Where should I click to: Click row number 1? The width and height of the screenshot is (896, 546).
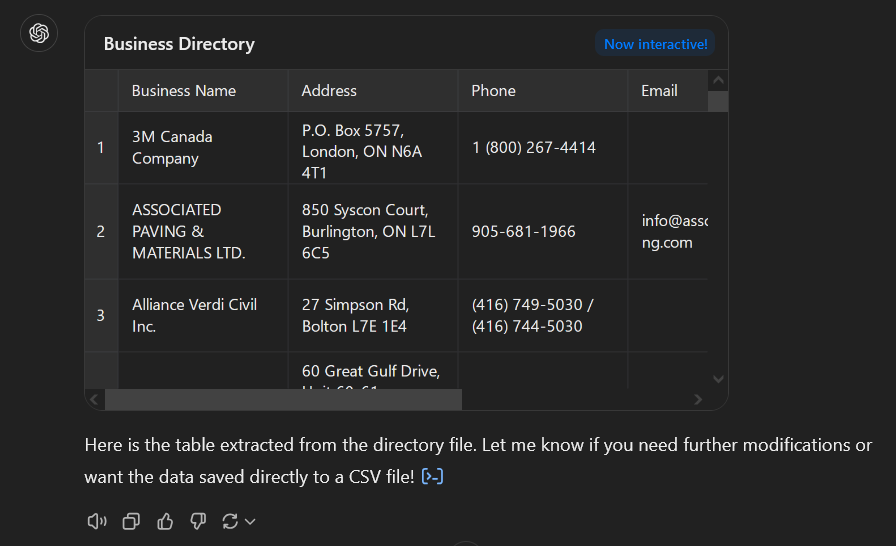pyautogui.click(x=101, y=147)
